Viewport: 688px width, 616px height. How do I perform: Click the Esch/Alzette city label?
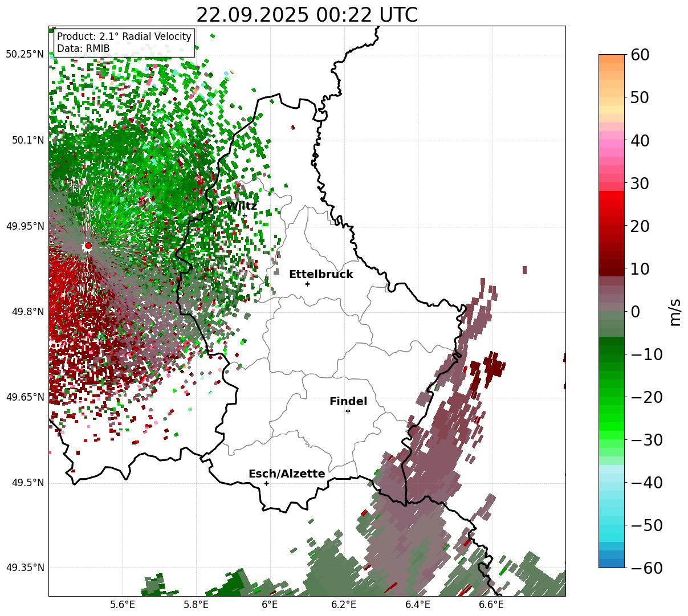(287, 474)
